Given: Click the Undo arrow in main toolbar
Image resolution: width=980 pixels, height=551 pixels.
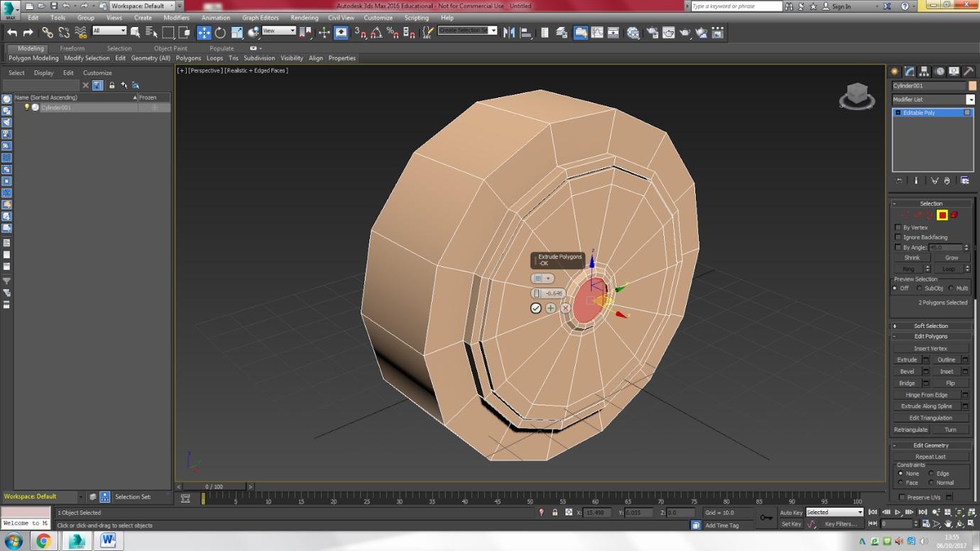Looking at the screenshot, I should click(x=12, y=33).
